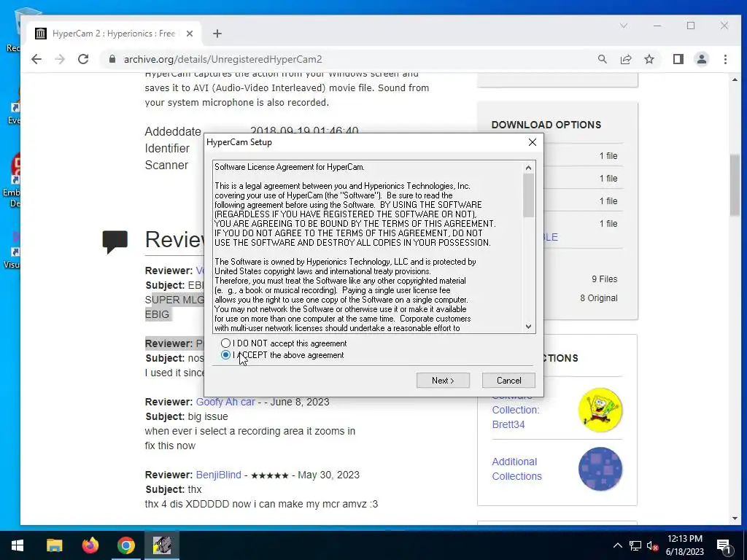Close the HyperCam 2 tab
The height and width of the screenshot is (560, 747).
190,34
